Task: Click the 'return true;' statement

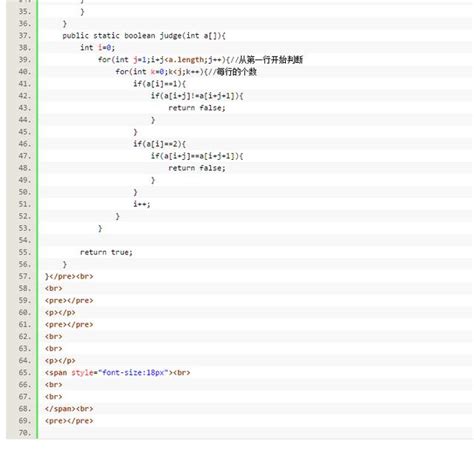Action: tap(106, 252)
